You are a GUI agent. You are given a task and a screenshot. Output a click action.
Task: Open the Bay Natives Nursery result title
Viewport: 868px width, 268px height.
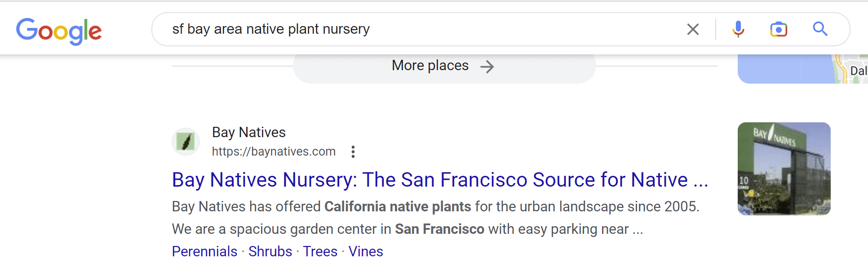pos(440,180)
